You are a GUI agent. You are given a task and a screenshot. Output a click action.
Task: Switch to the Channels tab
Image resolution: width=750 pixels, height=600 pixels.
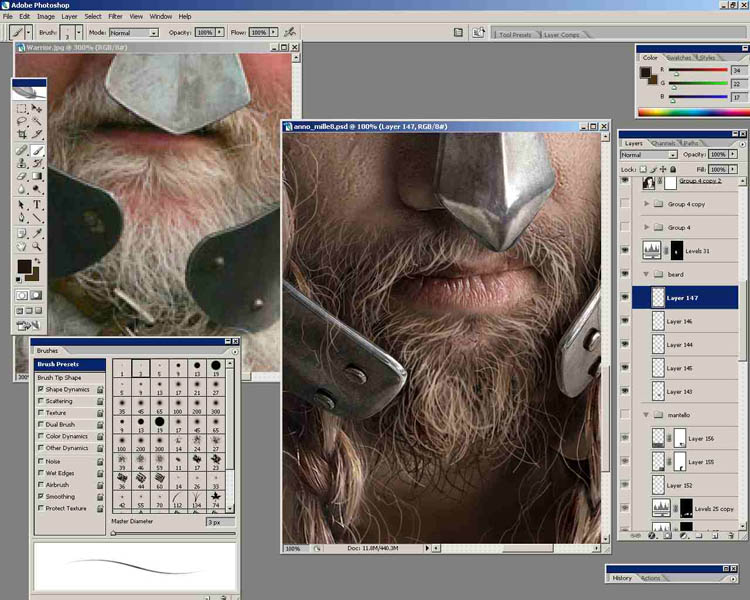664,144
